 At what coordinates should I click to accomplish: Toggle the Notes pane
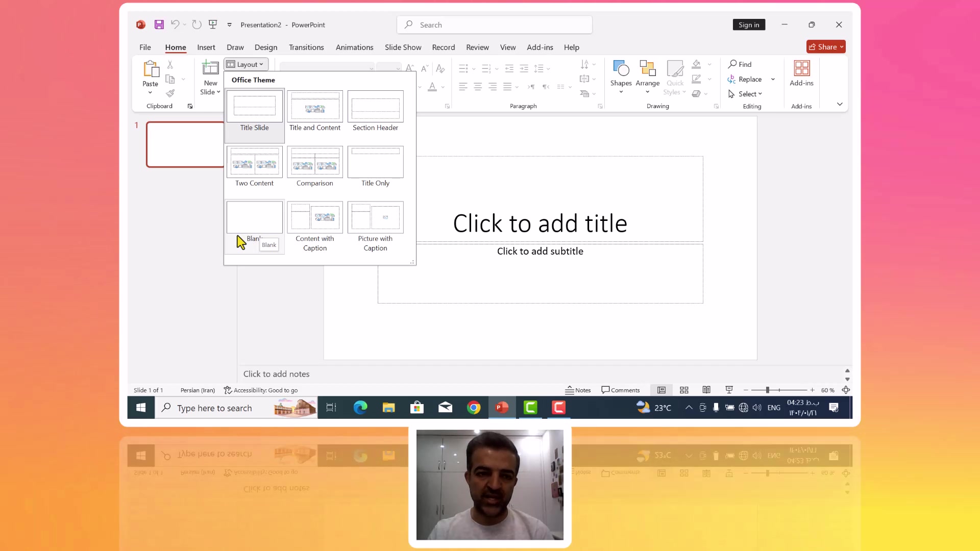click(x=578, y=390)
